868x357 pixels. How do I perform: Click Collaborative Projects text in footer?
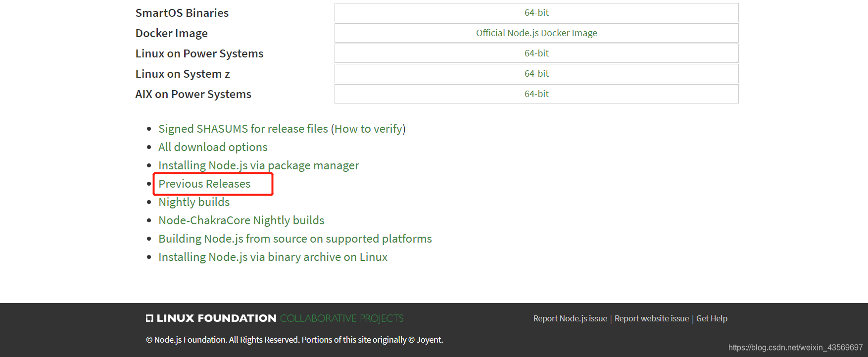(x=342, y=318)
